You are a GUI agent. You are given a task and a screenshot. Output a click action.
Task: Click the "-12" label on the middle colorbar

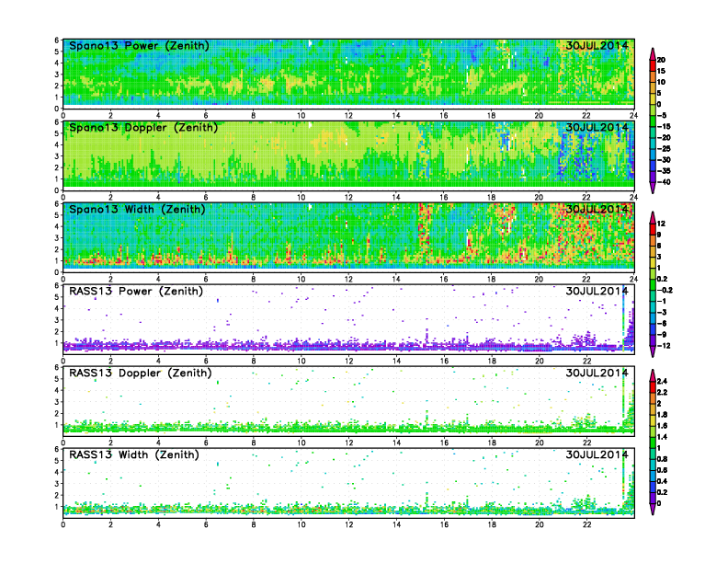coord(665,346)
